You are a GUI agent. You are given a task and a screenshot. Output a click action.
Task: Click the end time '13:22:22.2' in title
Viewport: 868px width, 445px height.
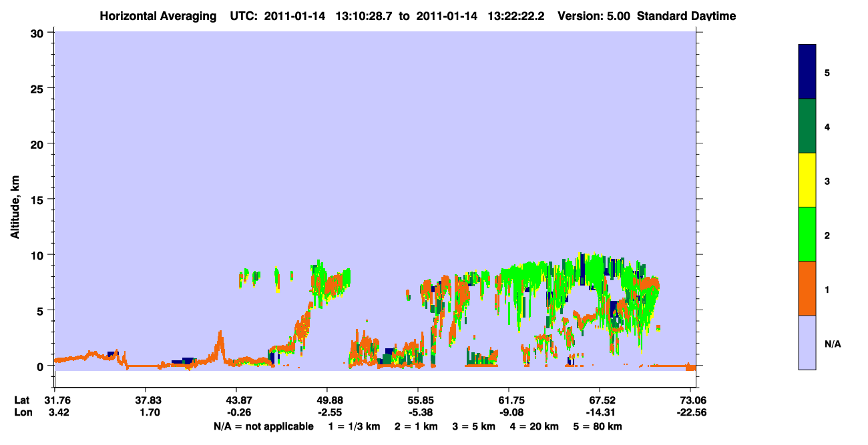pyautogui.click(x=516, y=16)
